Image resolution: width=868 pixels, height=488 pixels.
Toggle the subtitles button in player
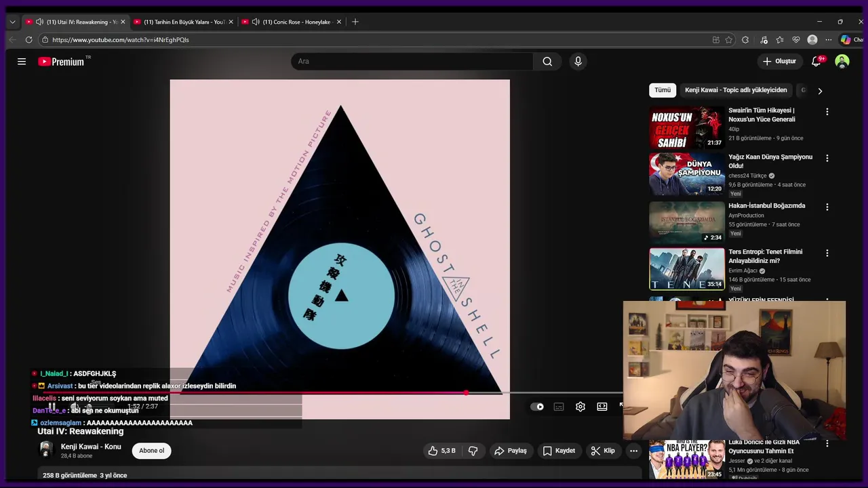(559, 407)
